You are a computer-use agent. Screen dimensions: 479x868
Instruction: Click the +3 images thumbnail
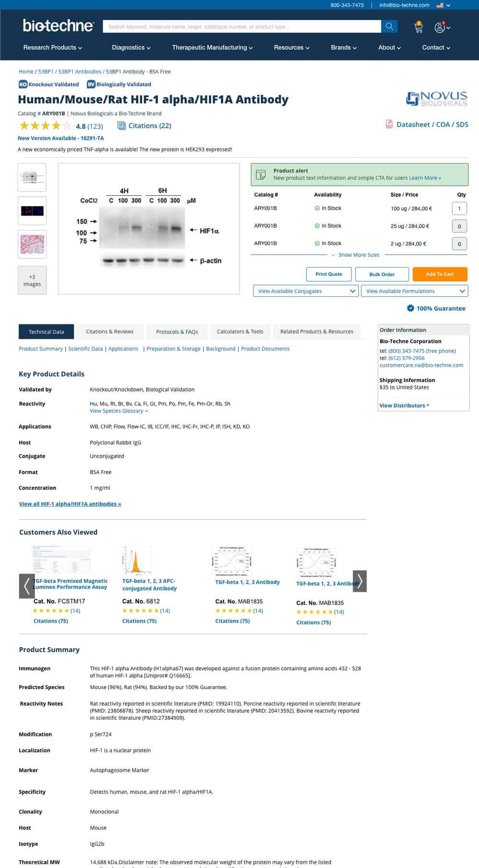(x=32, y=280)
